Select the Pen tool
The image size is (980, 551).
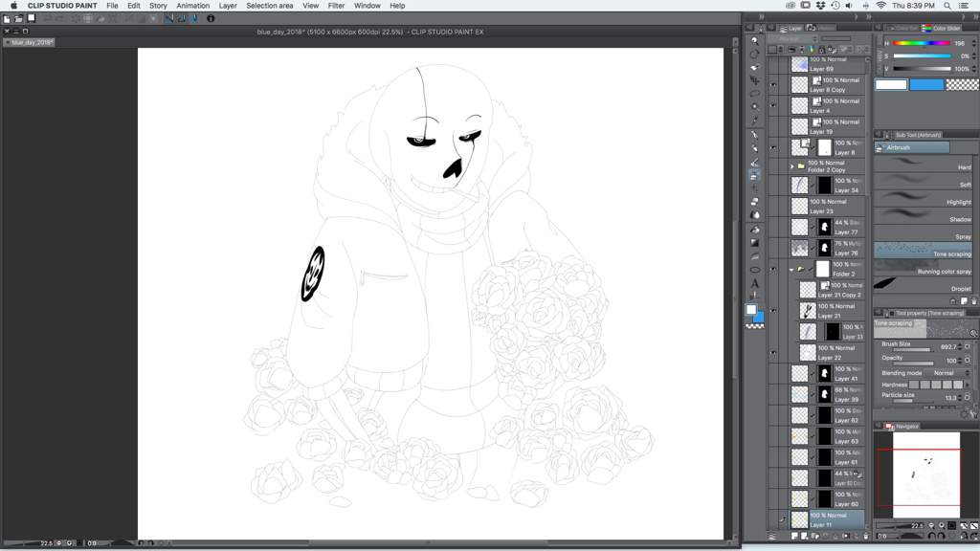click(755, 135)
